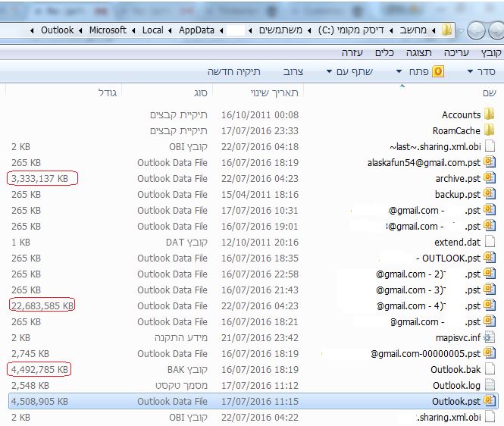Select the mapisvc.inf file name

458,338
